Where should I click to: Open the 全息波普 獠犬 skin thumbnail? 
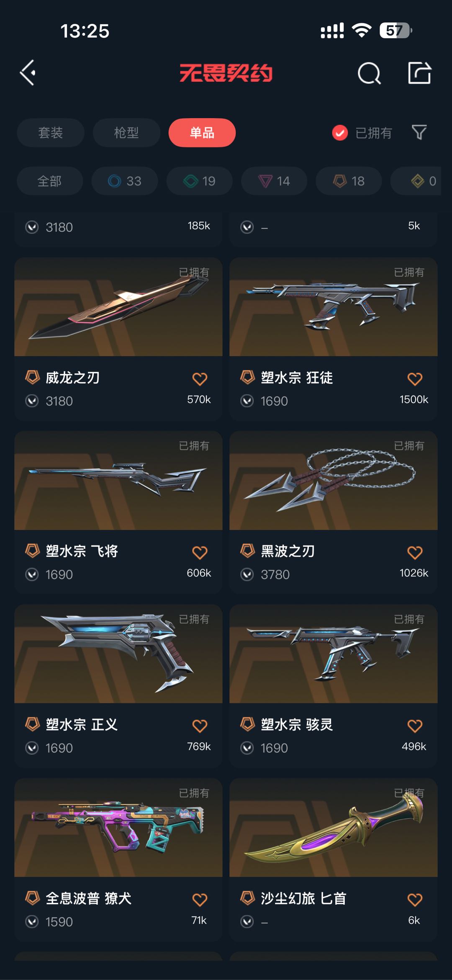click(x=118, y=828)
